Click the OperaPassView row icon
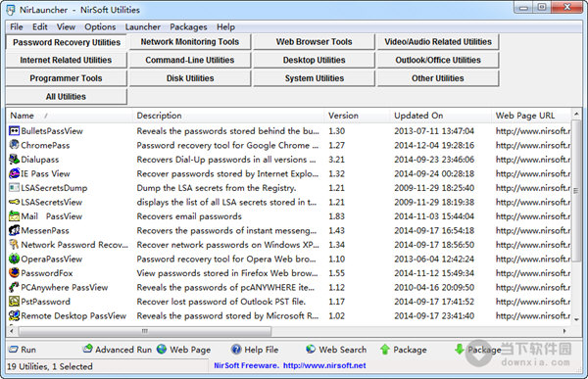588x379 pixels. click(15, 259)
